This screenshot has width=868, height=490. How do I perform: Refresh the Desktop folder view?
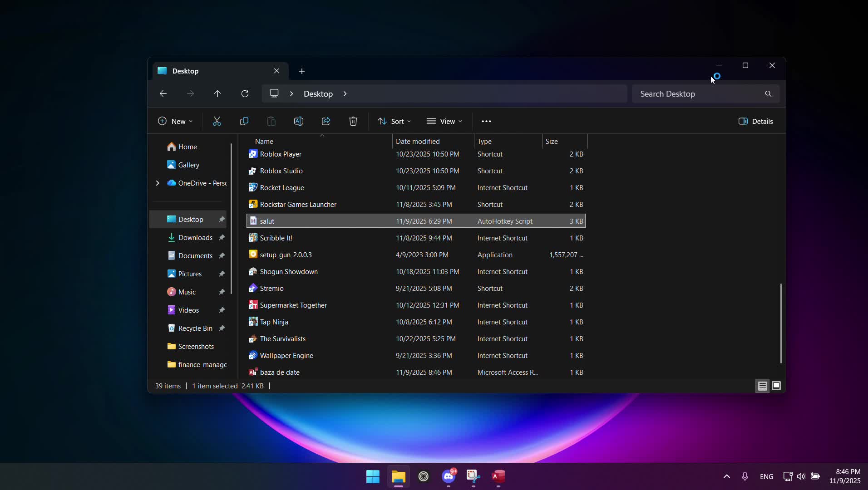coord(245,93)
